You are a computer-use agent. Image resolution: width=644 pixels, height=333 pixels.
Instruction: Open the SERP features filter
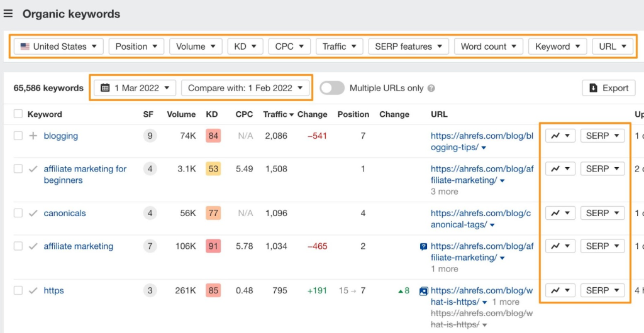(x=409, y=46)
